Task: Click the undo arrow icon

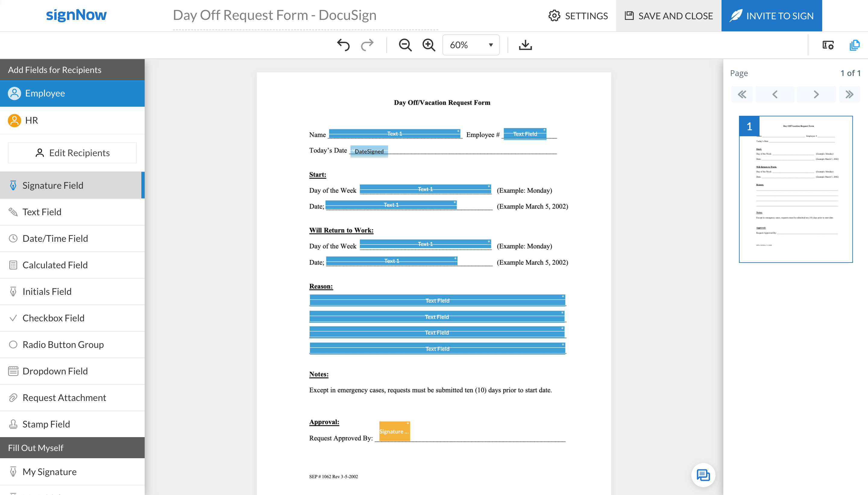Action: [x=343, y=45]
